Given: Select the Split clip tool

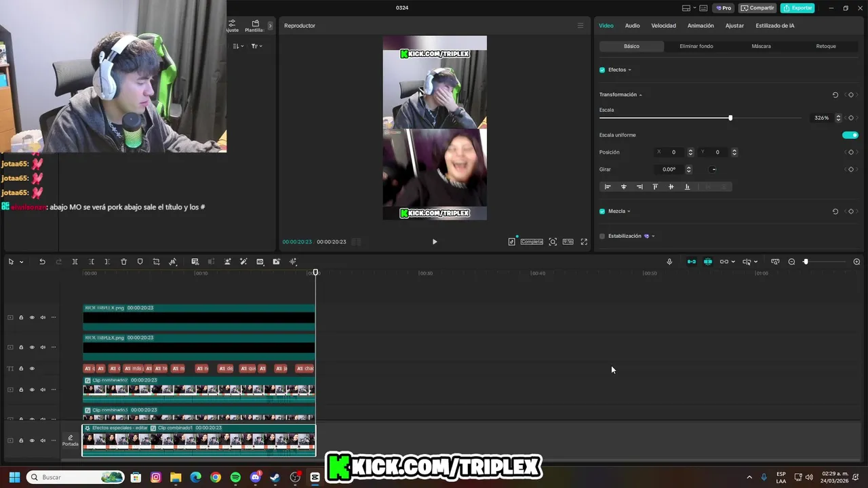Looking at the screenshot, I should coord(75,262).
